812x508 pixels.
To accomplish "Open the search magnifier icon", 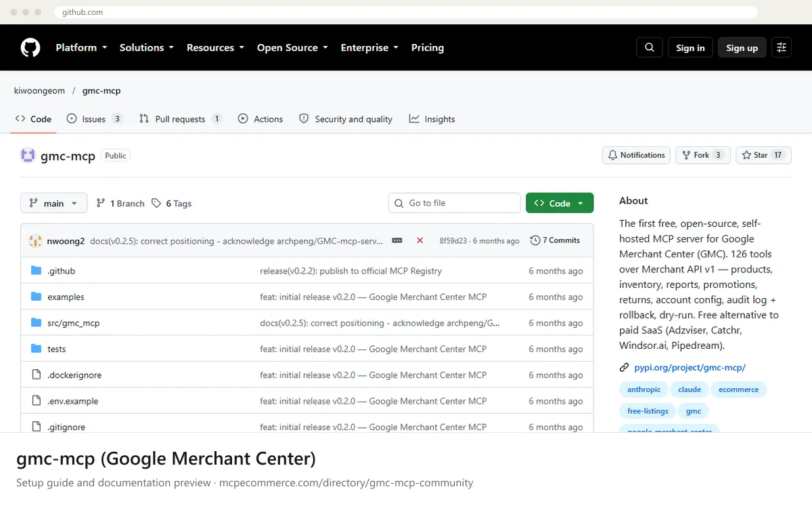I will 650,47.
